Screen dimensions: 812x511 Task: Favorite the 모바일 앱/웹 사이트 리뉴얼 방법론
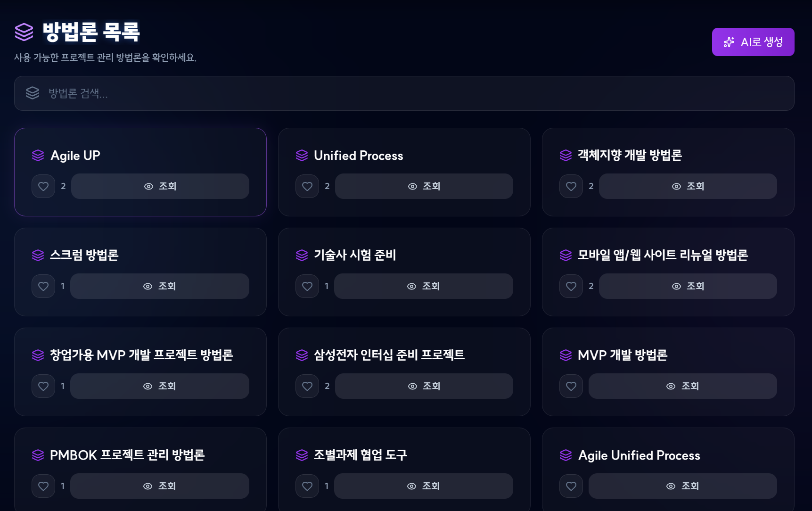[571, 286]
